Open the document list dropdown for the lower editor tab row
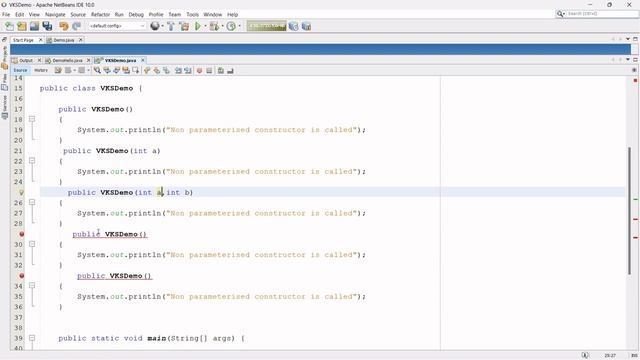This screenshot has height=360, width=640. [628, 60]
